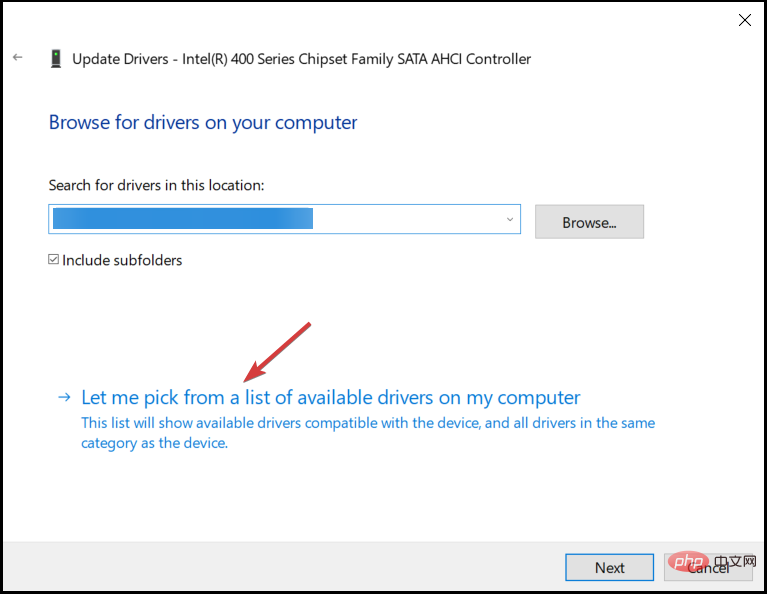Click the description text about compatible drivers list
Viewport: 767px width, 594px height.
point(368,433)
